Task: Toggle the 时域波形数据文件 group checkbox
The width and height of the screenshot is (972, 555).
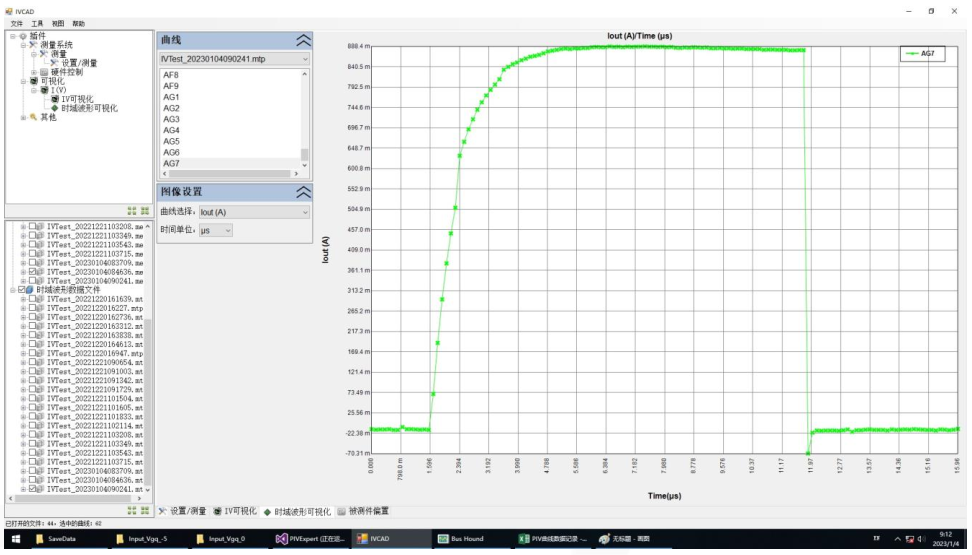Action: pos(21,290)
